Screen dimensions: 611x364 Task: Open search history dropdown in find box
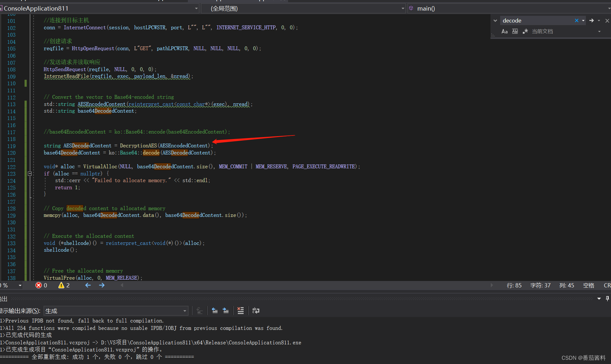(583, 21)
